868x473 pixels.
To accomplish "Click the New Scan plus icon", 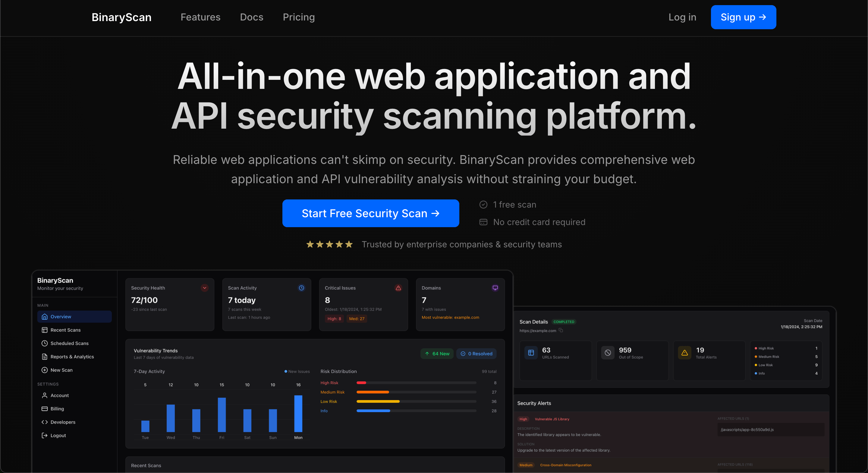I will (x=45, y=370).
